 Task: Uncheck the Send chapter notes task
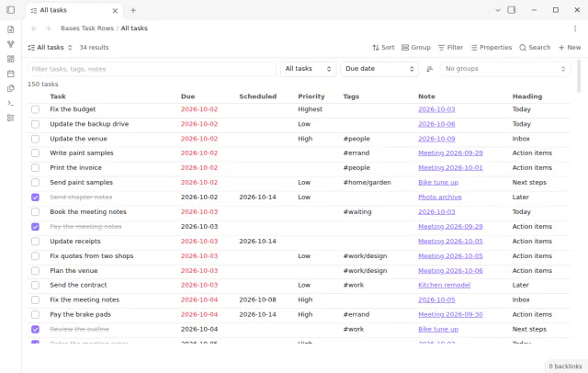tap(35, 198)
